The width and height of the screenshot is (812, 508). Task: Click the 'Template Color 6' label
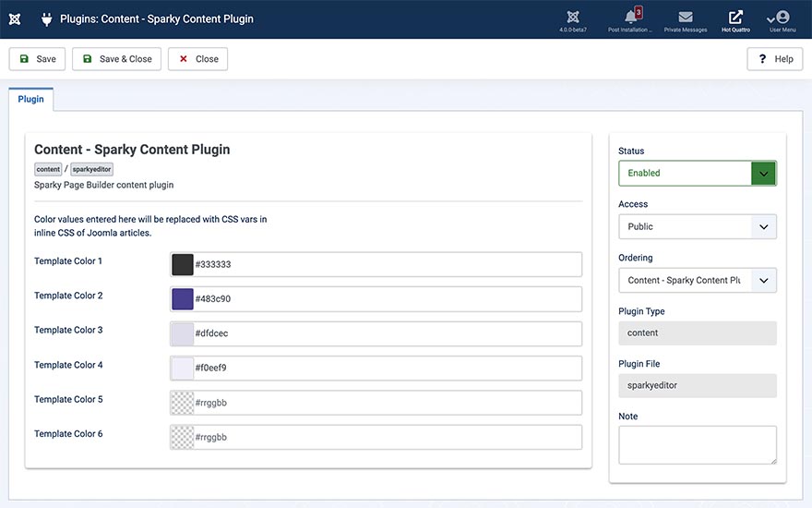point(68,434)
